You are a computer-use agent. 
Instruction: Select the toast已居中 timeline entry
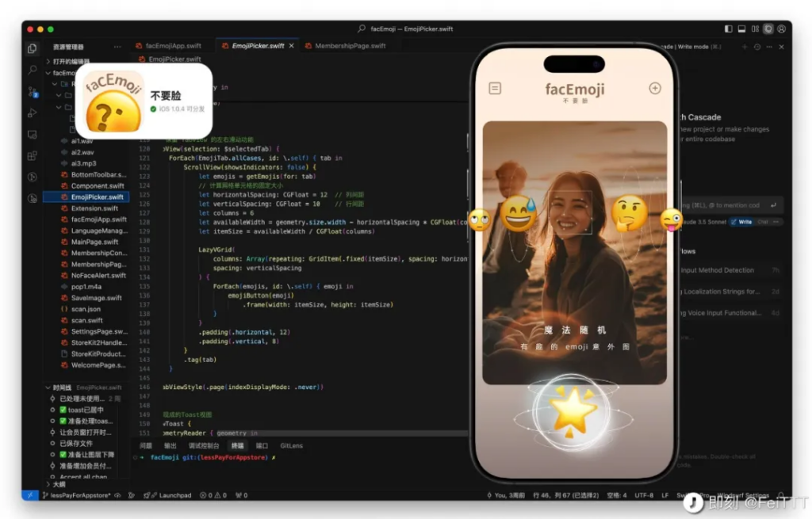[x=82, y=410]
